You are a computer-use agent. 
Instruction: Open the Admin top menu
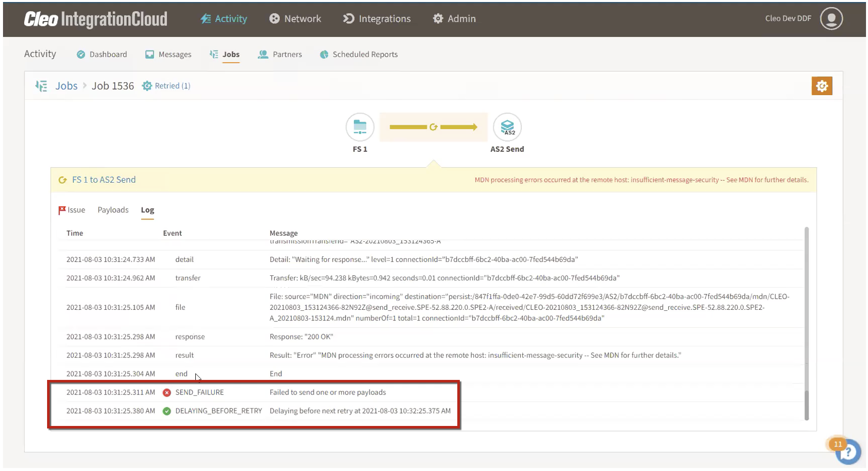tap(454, 19)
